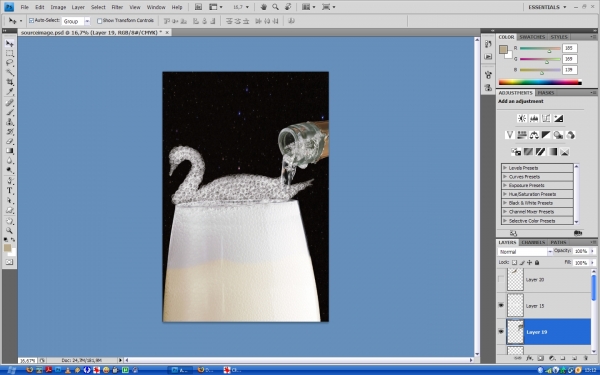Screen dimensions: 600x375
Task: Toggle Lock all for the layer
Action: tap(537, 262)
